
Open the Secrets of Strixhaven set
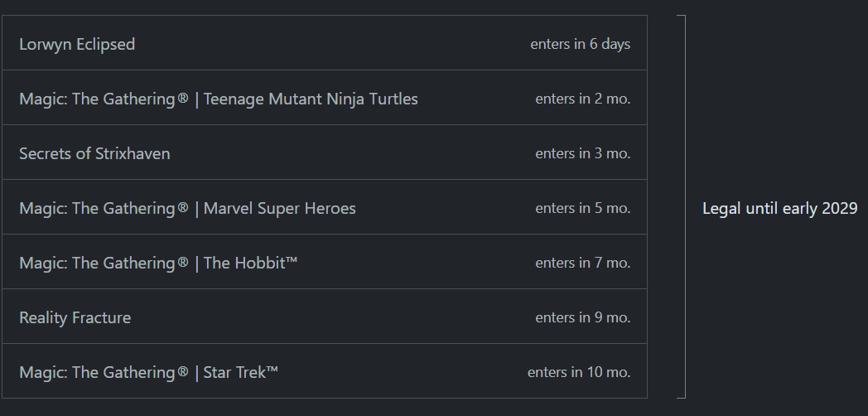point(325,152)
